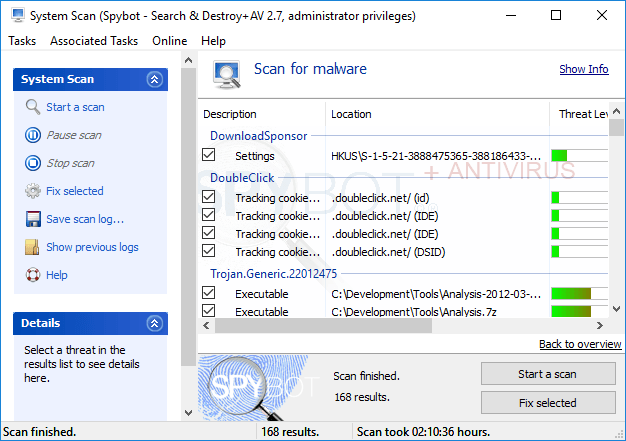This screenshot has width=626, height=441.
Task: Uncheck the second .doubleclick.net/ (IDE) checkbox
Action: pos(208,233)
